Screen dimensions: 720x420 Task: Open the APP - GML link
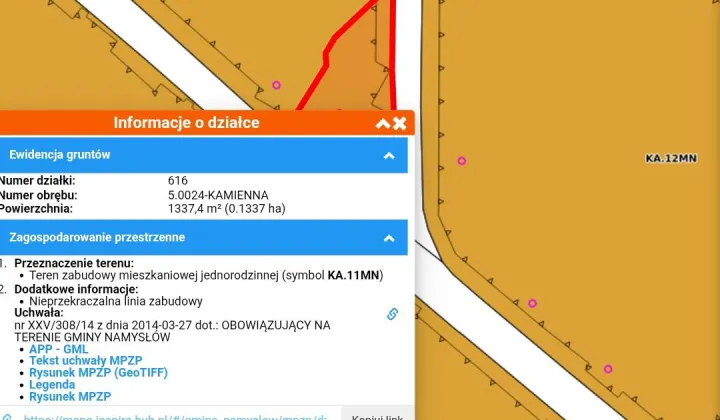[59, 349]
